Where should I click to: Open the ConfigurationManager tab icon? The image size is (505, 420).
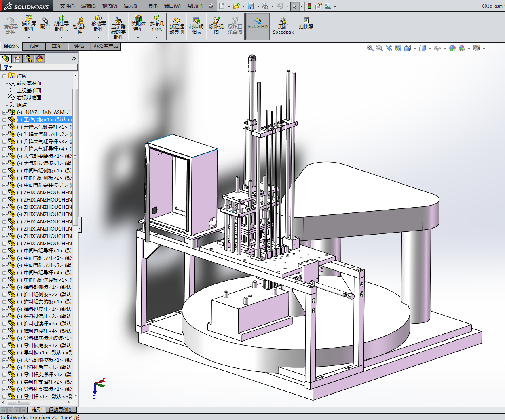click(28, 59)
